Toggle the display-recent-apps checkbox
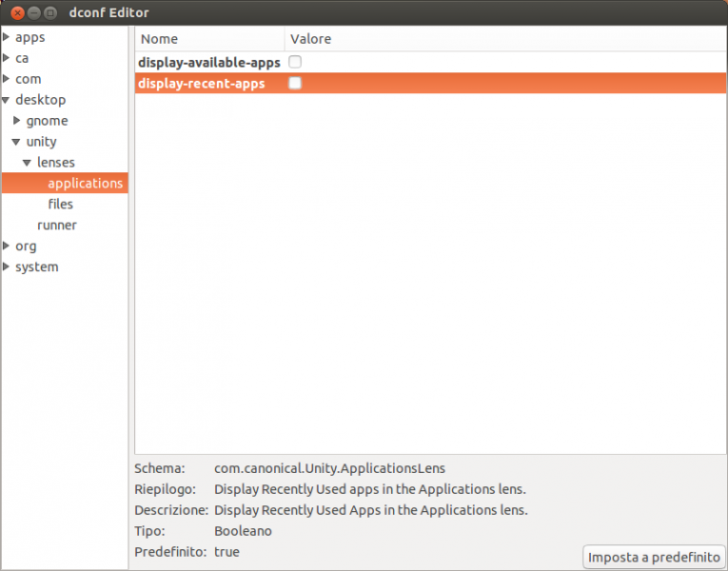This screenshot has width=728, height=571. (295, 83)
